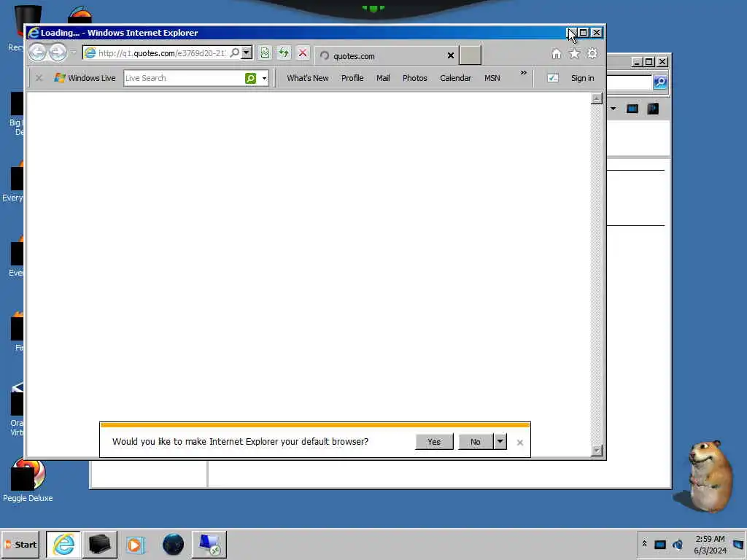Open Profile in the Windows Live toolbar
Screen dimensions: 747x560
tap(352, 78)
